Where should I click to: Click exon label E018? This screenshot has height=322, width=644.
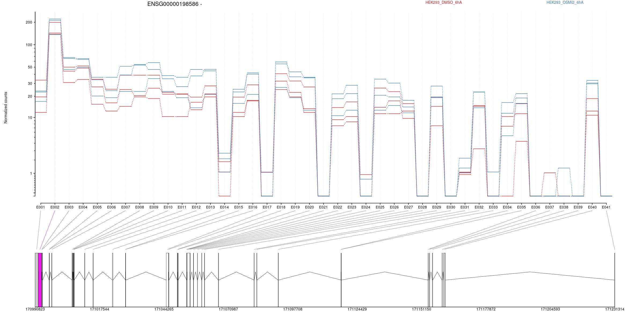pos(281,207)
